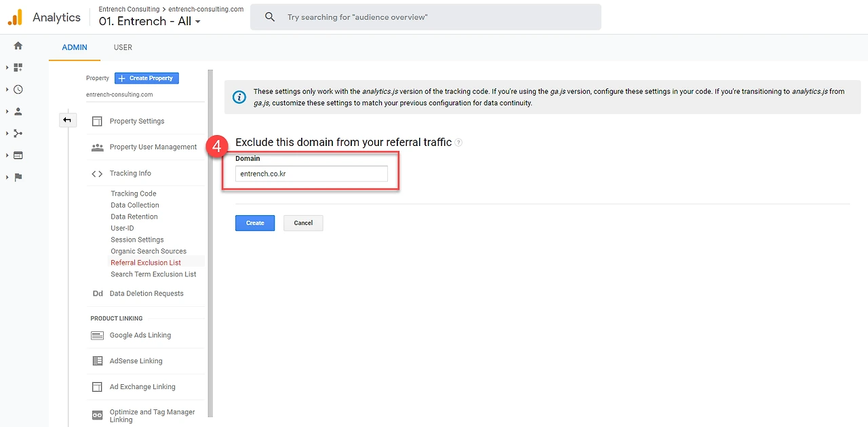Image resolution: width=868 pixels, height=427 pixels.
Task: Open the Audience person icon
Action: [x=18, y=111]
